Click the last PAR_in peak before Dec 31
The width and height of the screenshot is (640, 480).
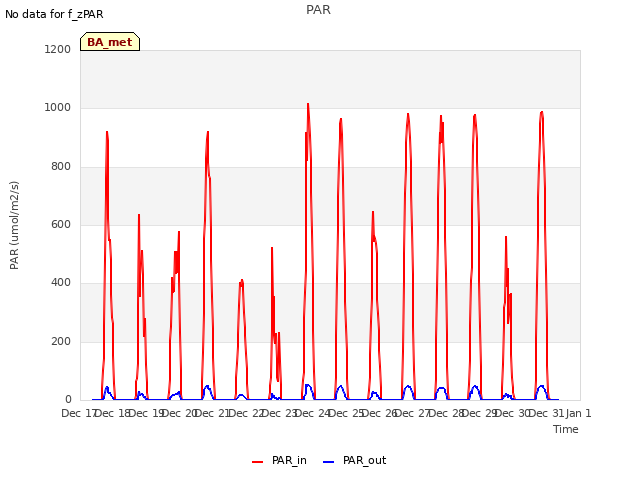[x=542, y=113]
